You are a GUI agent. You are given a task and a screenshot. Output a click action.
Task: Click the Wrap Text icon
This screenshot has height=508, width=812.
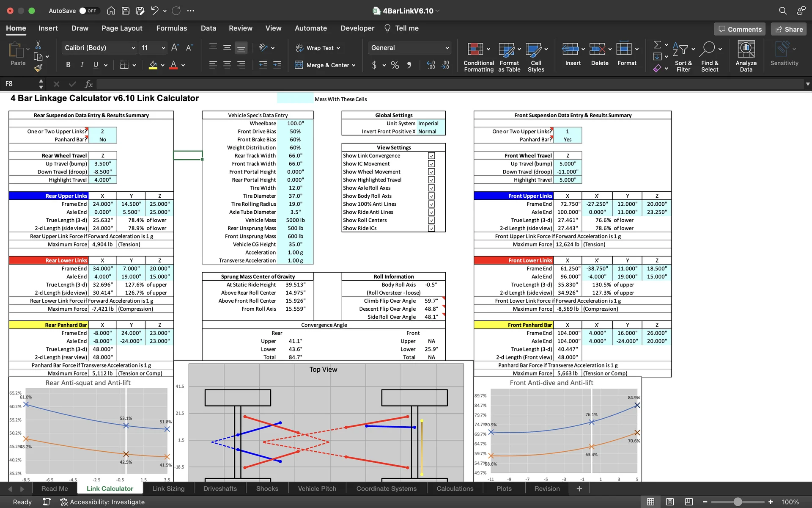299,48
